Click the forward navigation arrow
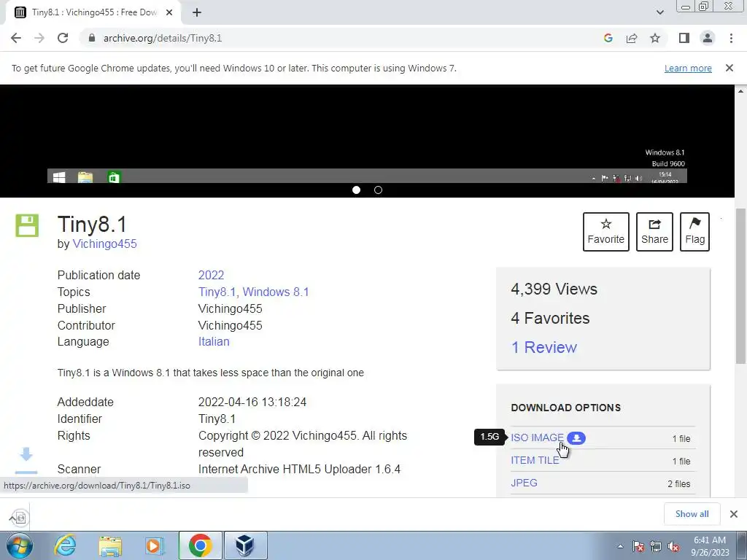 [39, 38]
